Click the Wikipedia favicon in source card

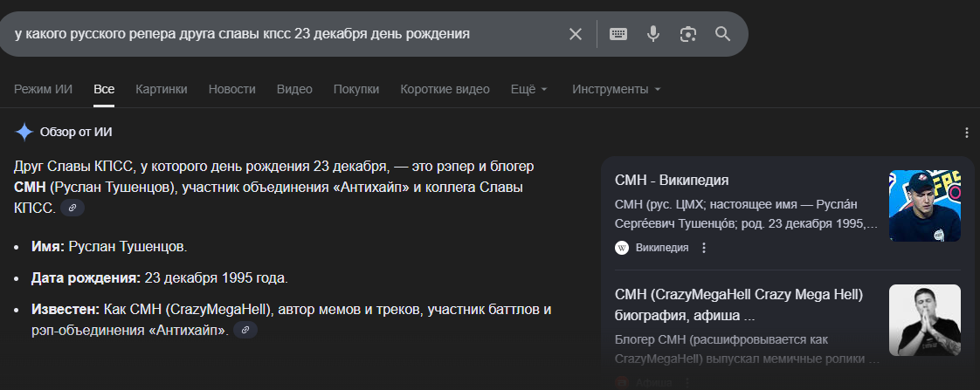[622, 248]
